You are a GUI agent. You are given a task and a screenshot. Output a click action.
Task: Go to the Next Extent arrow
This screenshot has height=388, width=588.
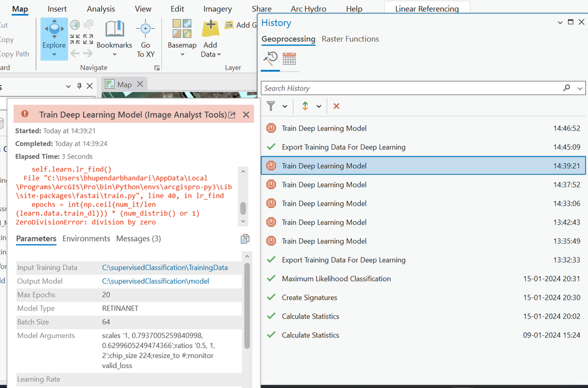pos(88,53)
